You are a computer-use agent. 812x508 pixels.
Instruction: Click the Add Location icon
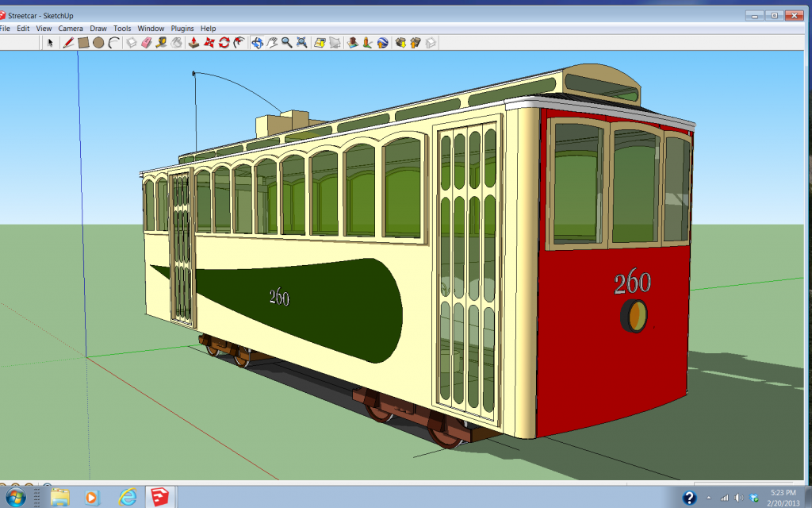320,43
